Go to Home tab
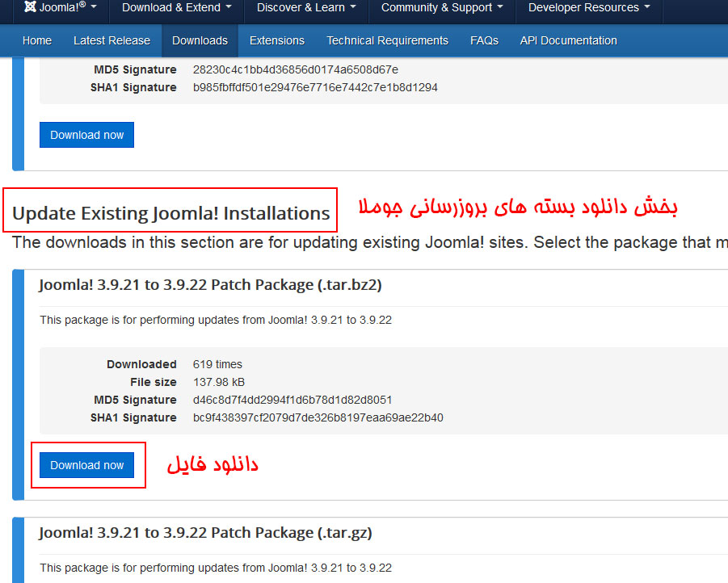 click(x=37, y=41)
